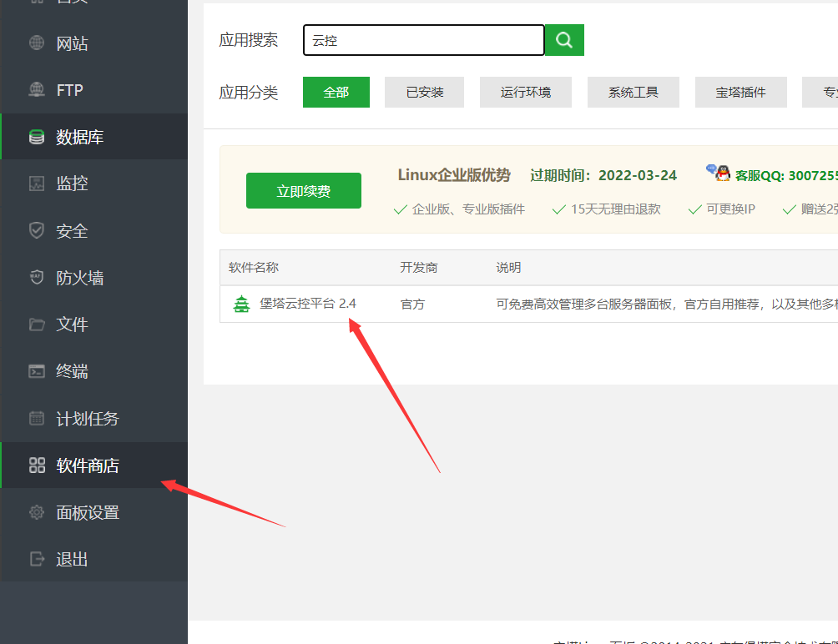Image resolution: width=838 pixels, height=644 pixels.
Task: Click the 说明 column header
Action: coord(508,268)
